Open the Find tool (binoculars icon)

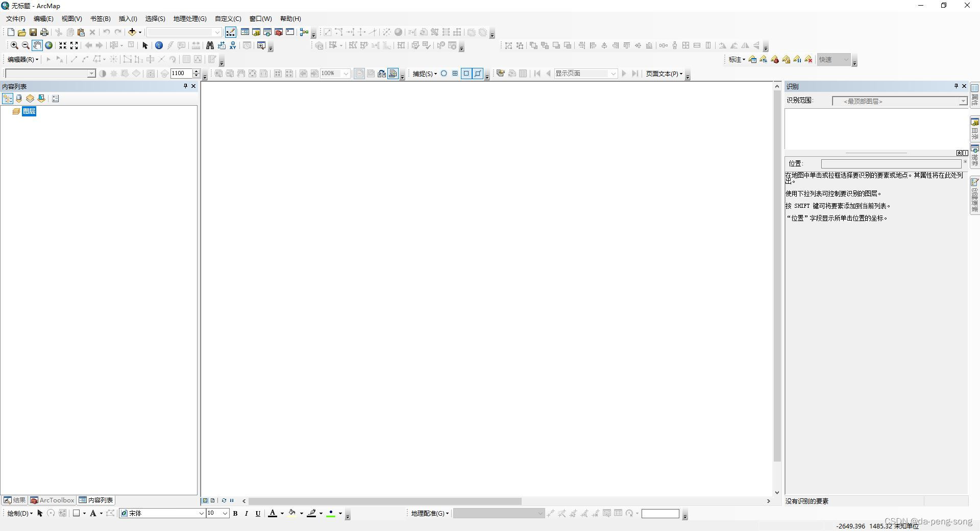(x=210, y=45)
